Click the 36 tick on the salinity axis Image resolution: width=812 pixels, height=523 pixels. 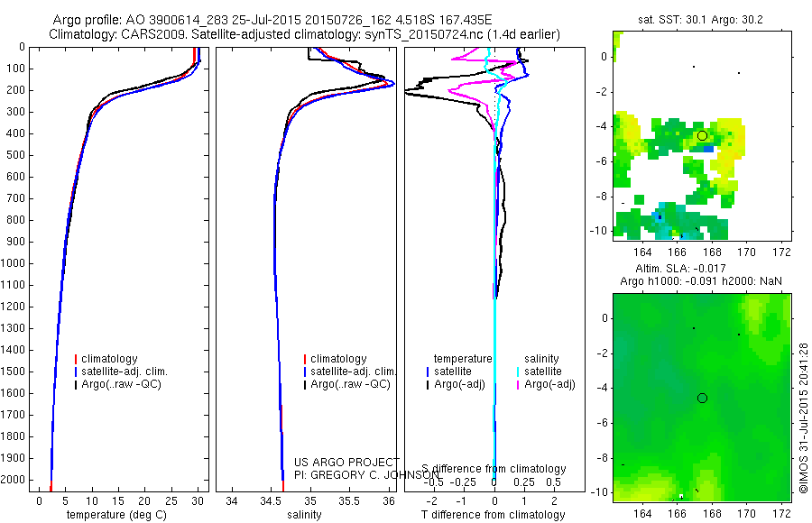[389, 500]
